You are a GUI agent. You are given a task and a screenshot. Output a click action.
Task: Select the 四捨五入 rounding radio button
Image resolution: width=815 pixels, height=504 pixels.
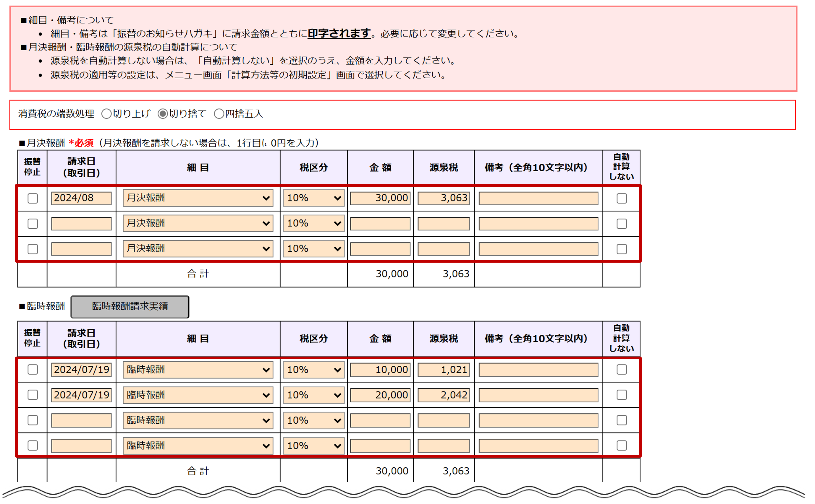coord(219,114)
